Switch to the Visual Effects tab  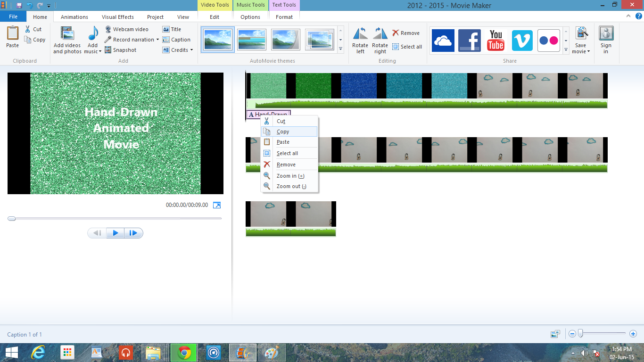click(118, 17)
